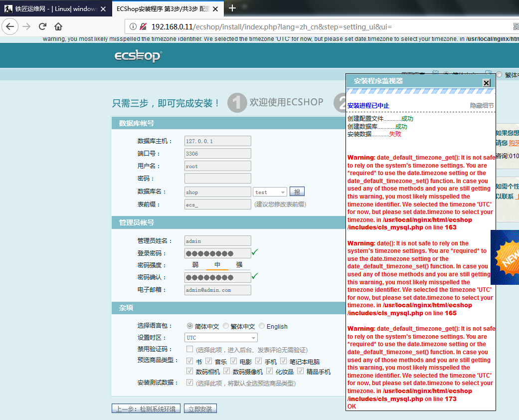Click the QR code icon in address bar

(x=516, y=26)
